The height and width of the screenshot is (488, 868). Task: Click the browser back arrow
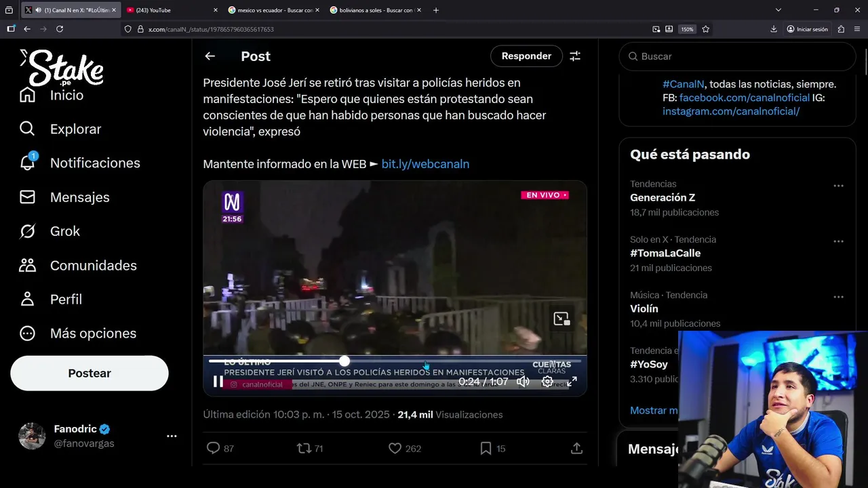[x=27, y=29]
